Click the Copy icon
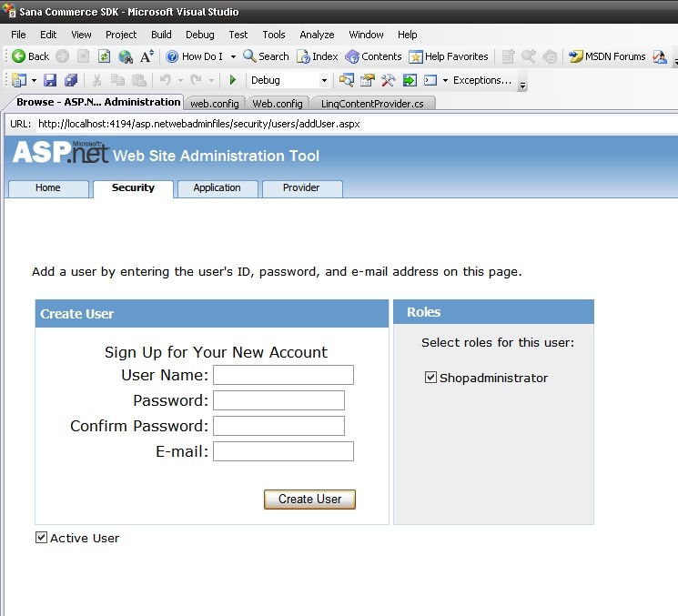Screen dimensions: 678x616 pyautogui.click(x=117, y=80)
